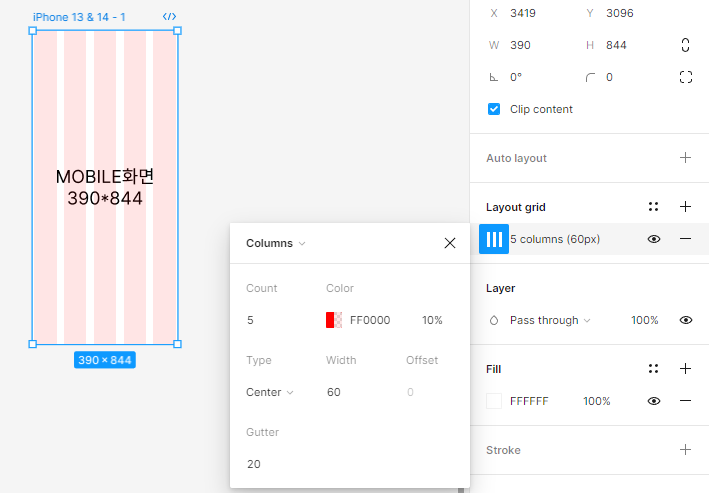Click the Auto layout section header

516,158
